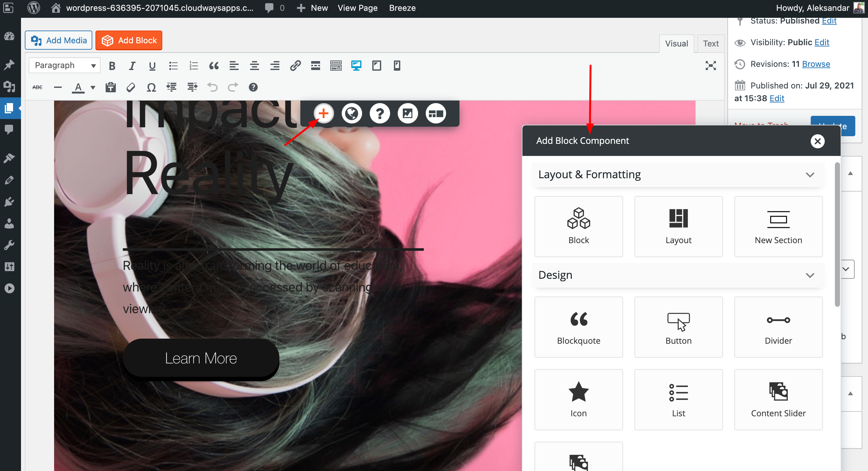Click the Add Media button

(x=59, y=40)
